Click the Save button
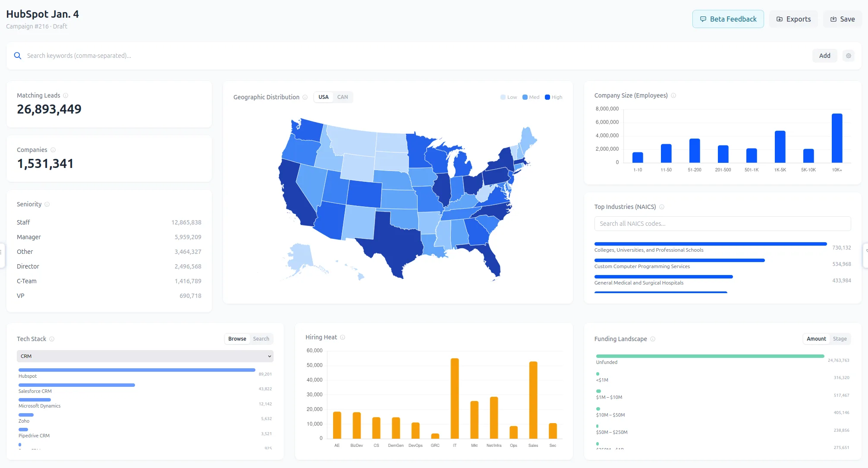The width and height of the screenshot is (868, 468). [x=843, y=19]
